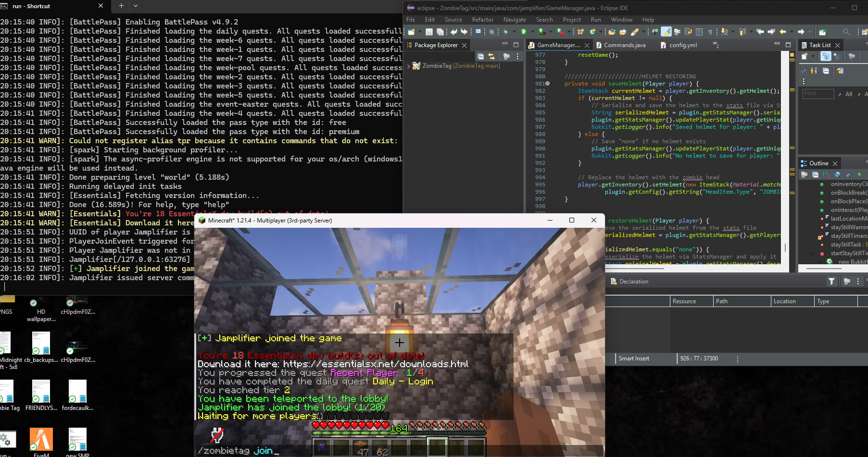Open the Refactor menu
This screenshot has width=868, height=457.
tap(482, 20)
